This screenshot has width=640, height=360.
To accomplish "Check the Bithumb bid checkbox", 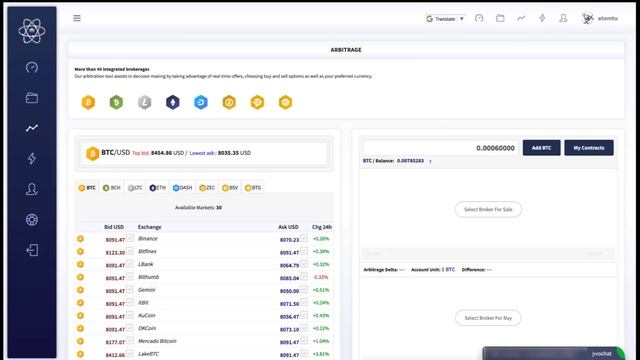I will tap(129, 276).
